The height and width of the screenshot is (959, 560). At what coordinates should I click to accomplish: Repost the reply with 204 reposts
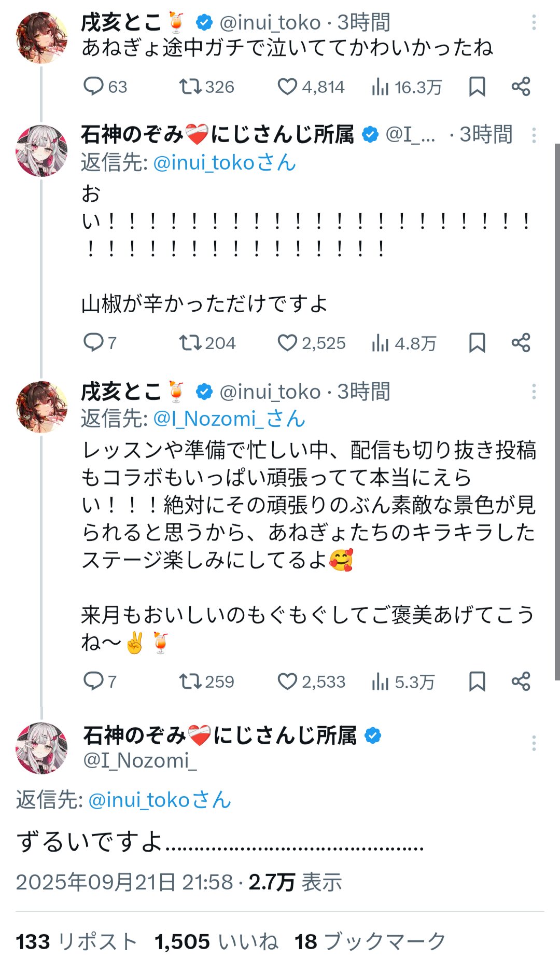click(x=190, y=343)
